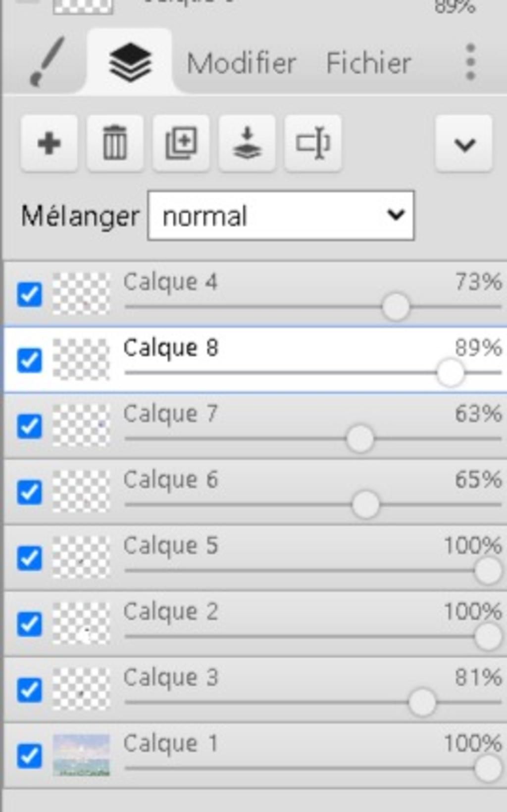The width and height of the screenshot is (507, 812).
Task: Duplicate the current layer
Action: coord(181,144)
